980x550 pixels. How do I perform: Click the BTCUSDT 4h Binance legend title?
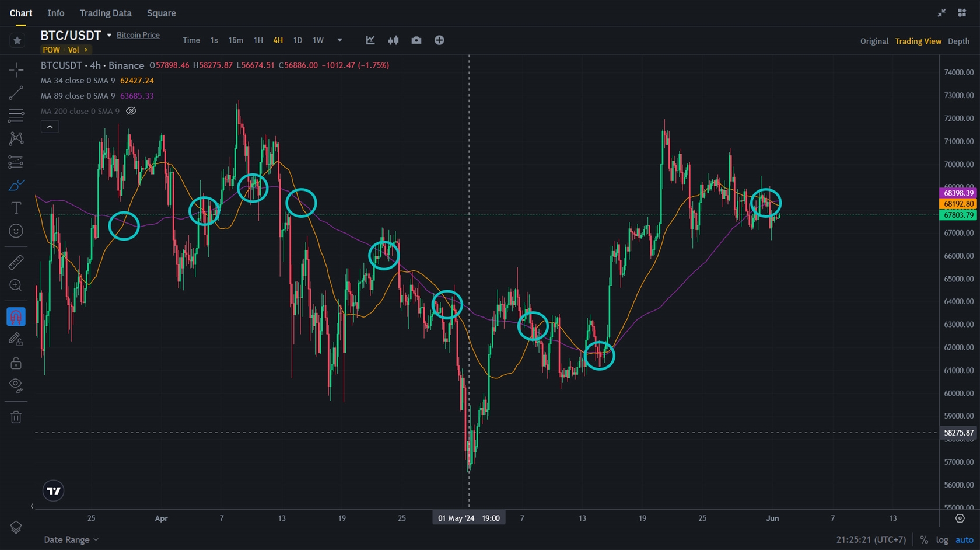point(92,65)
